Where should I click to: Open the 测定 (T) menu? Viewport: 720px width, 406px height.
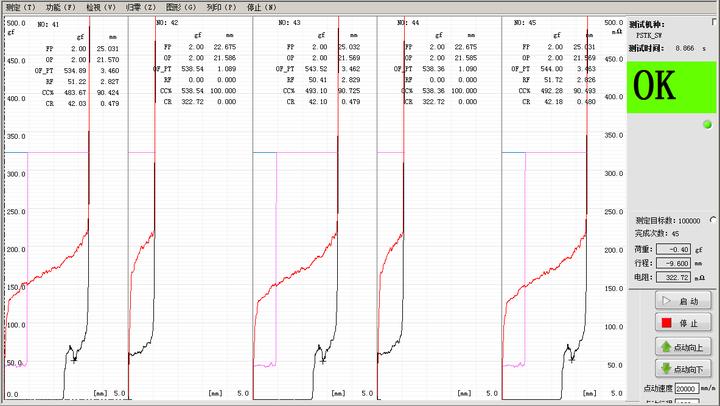(19, 7)
